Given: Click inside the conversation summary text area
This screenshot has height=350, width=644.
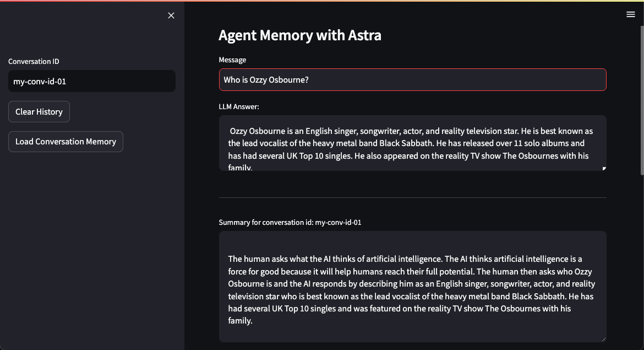Looking at the screenshot, I should point(412,286).
